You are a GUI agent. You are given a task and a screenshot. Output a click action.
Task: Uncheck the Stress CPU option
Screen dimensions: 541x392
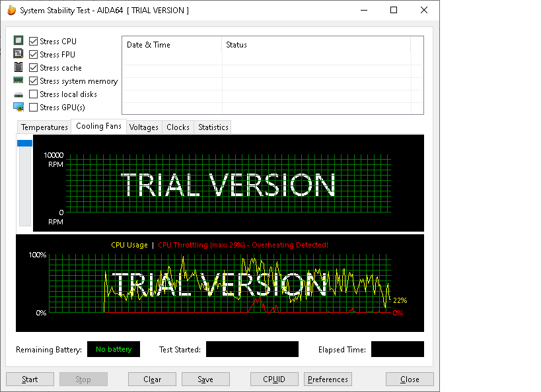tap(32, 41)
